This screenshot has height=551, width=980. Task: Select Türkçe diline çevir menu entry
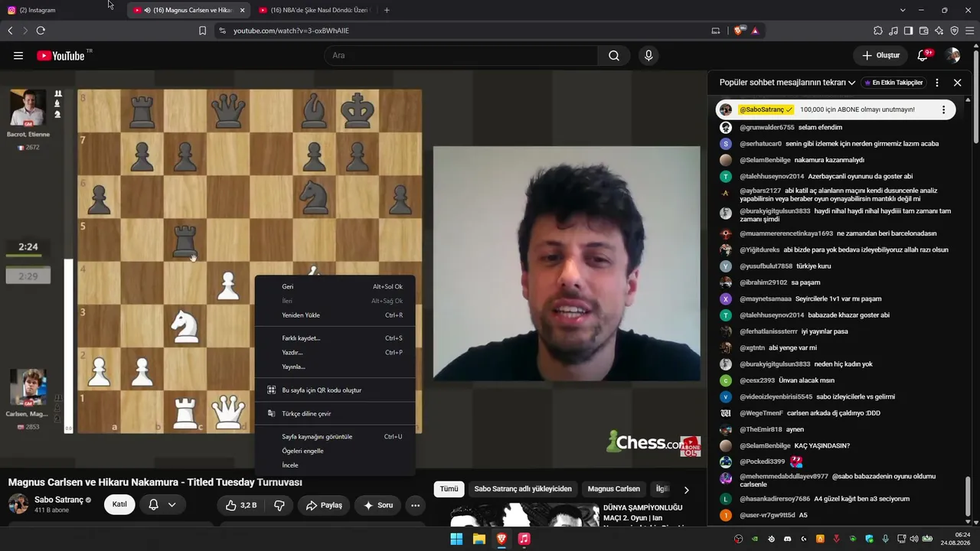click(x=335, y=414)
